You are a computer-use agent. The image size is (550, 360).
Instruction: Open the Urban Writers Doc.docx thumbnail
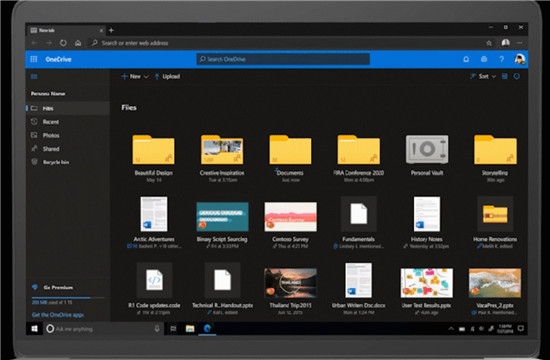coord(358,280)
